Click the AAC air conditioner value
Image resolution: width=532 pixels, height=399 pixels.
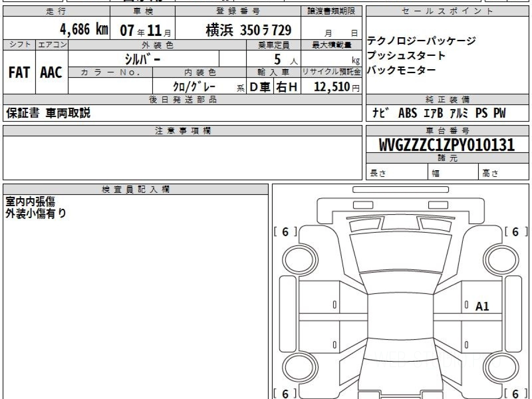point(51,73)
